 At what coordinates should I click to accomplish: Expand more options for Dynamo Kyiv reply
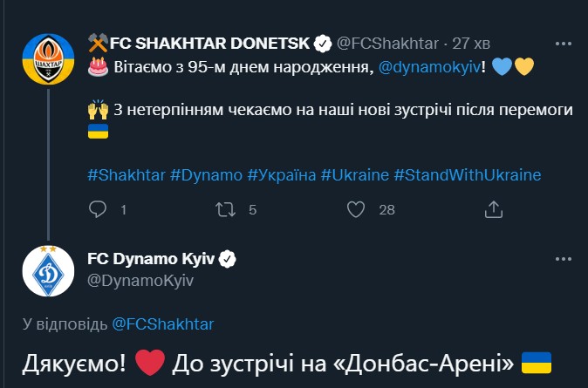click(564, 259)
